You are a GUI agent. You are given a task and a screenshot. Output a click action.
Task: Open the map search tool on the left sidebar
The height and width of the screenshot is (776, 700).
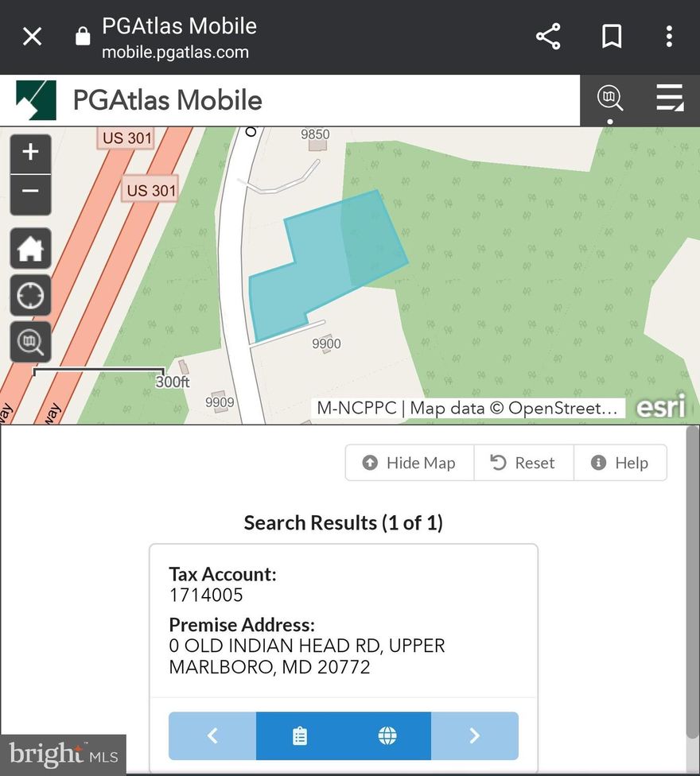(30, 342)
